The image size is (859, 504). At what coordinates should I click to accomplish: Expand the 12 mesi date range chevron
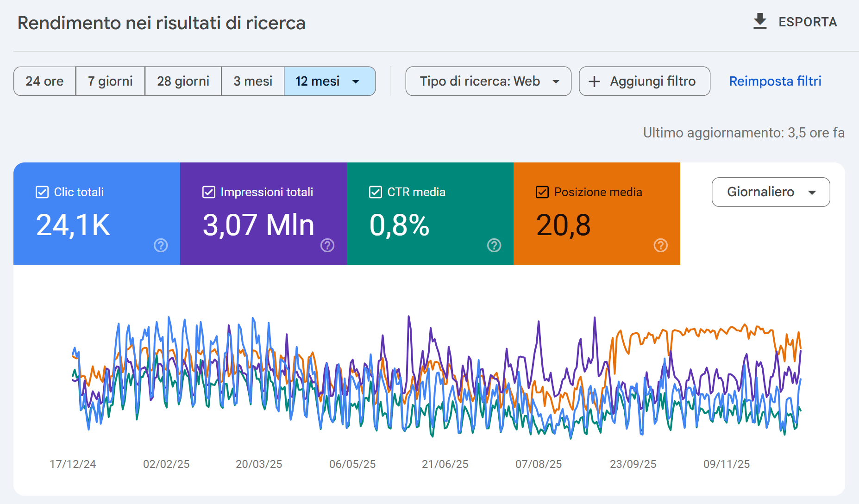click(x=355, y=81)
